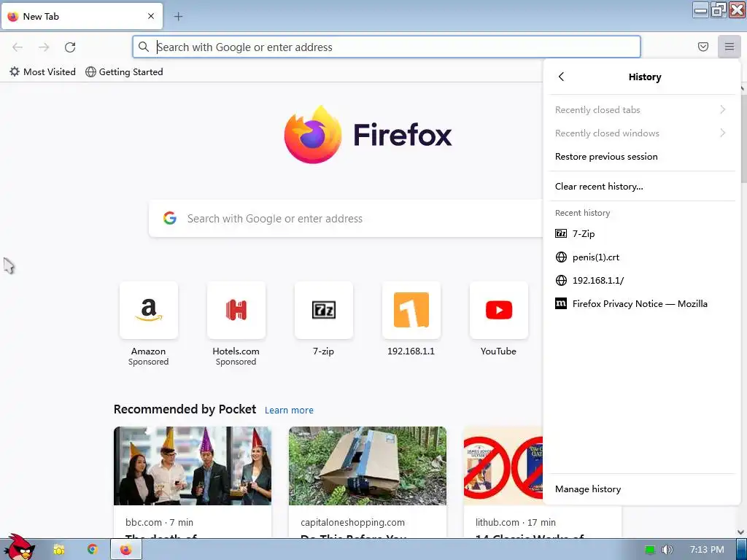Click the Angry Birds start button
Screen dimensions: 747x560
pyautogui.click(x=18, y=548)
